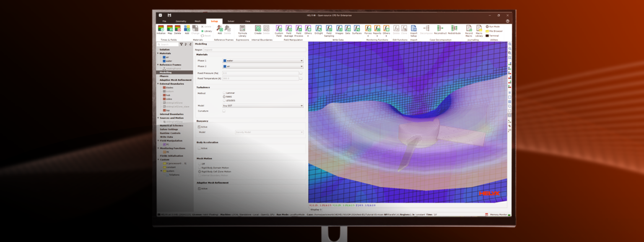644x242 pixels.
Task: Click the Reconstruct icon in Case Decomposition
Action: 440,29
